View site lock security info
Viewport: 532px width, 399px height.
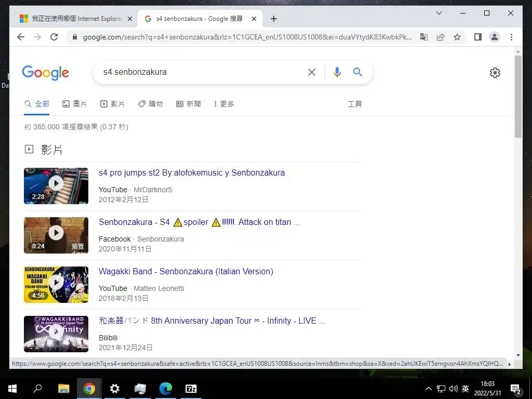pyautogui.click(x=75, y=37)
